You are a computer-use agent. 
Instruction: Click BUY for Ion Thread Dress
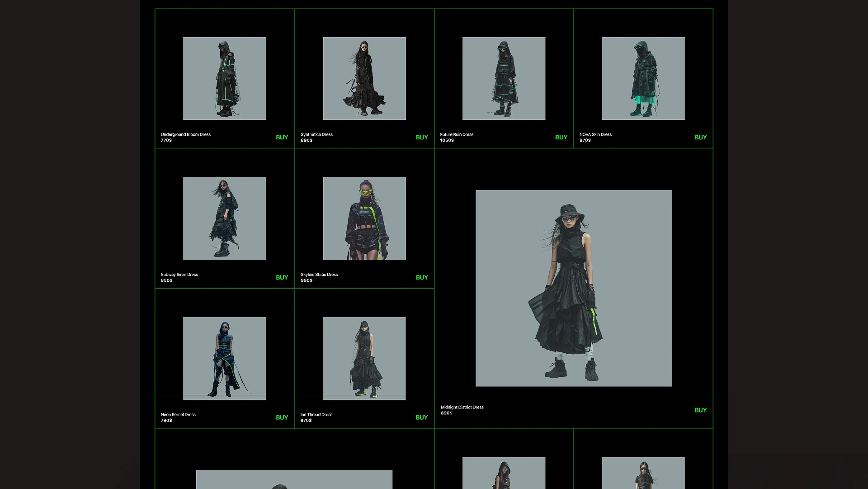point(421,418)
